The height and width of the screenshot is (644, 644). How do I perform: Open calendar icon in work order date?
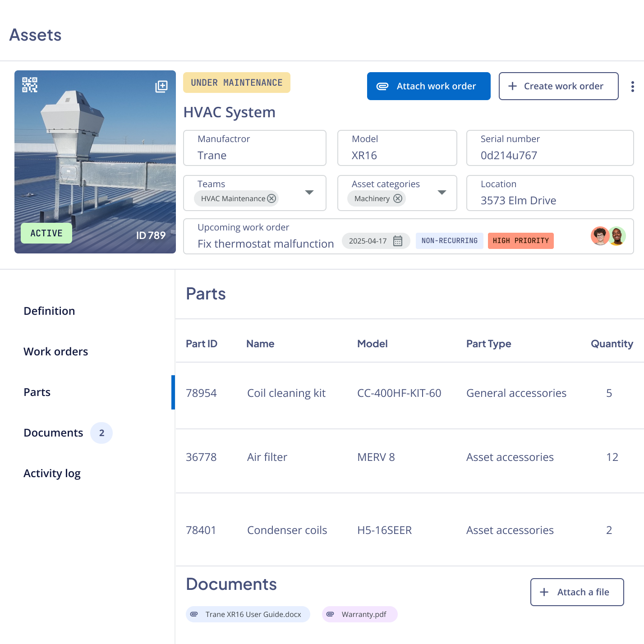tap(397, 241)
